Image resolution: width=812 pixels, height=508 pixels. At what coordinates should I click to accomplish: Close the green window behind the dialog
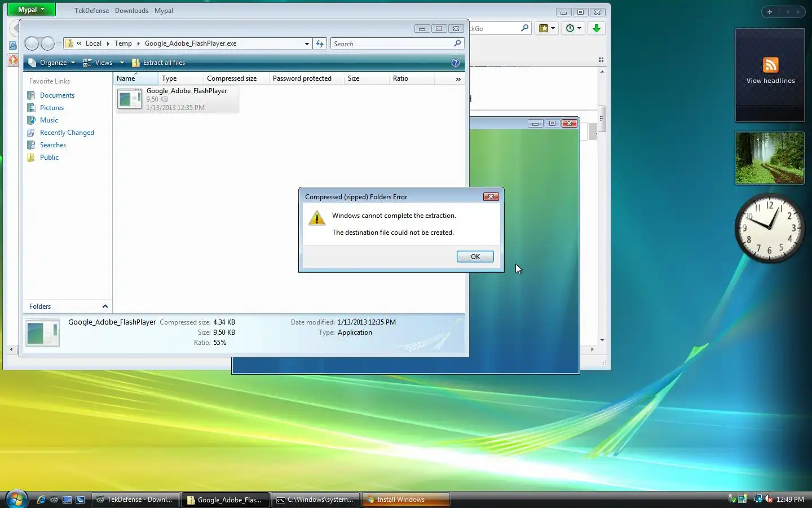(570, 123)
